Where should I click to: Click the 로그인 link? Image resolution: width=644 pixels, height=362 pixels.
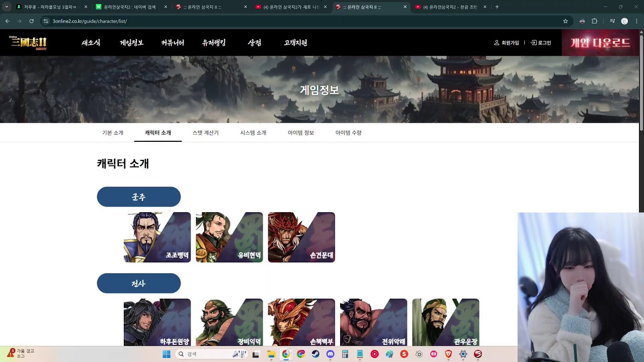541,43
